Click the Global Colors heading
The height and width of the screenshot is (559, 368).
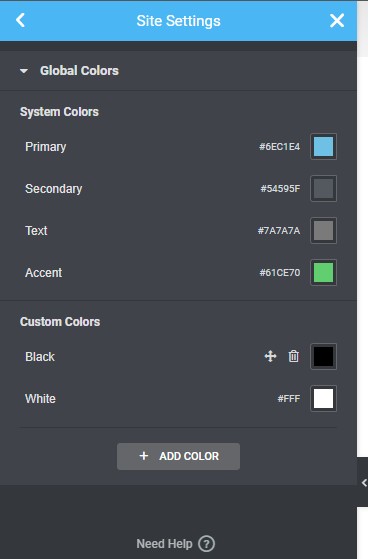(x=79, y=71)
